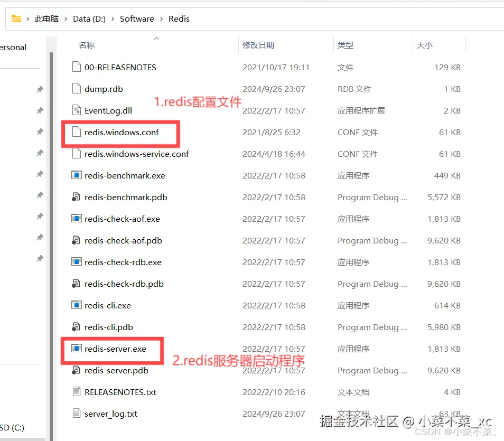Click the redis-server.exe application icon
Image resolution: width=504 pixels, height=441 pixels.
click(x=77, y=349)
